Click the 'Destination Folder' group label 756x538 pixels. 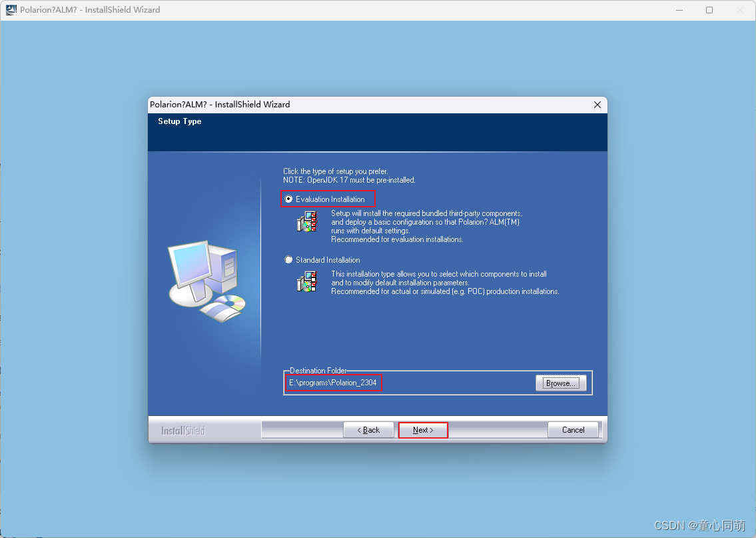pyautogui.click(x=318, y=371)
